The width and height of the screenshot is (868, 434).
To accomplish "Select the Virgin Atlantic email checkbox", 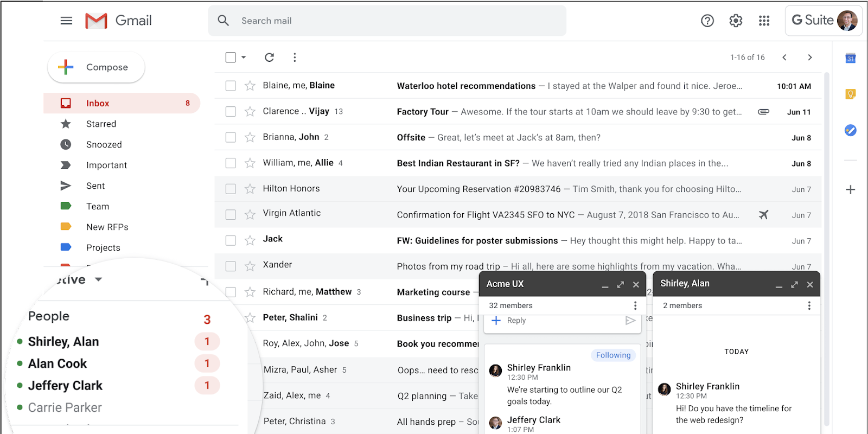I will click(x=231, y=215).
